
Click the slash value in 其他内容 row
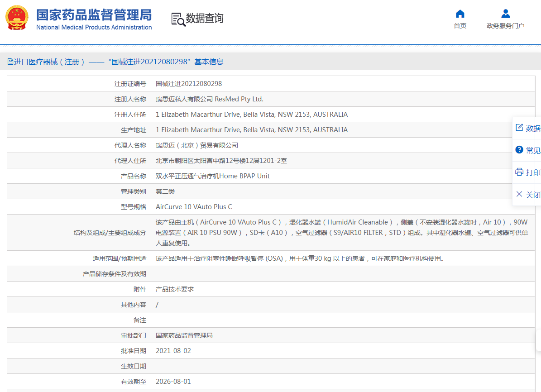[x=157, y=305]
